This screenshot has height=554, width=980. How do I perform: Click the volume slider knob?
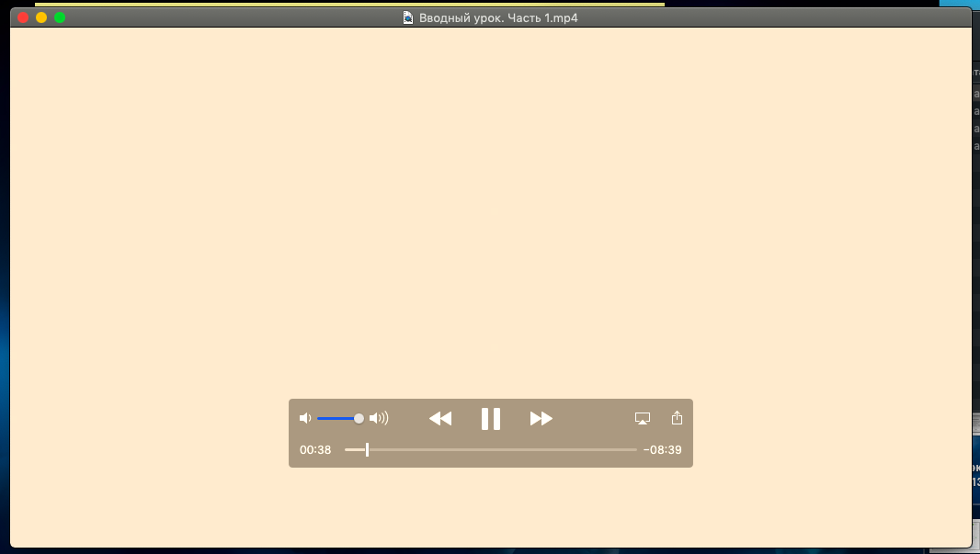point(359,419)
